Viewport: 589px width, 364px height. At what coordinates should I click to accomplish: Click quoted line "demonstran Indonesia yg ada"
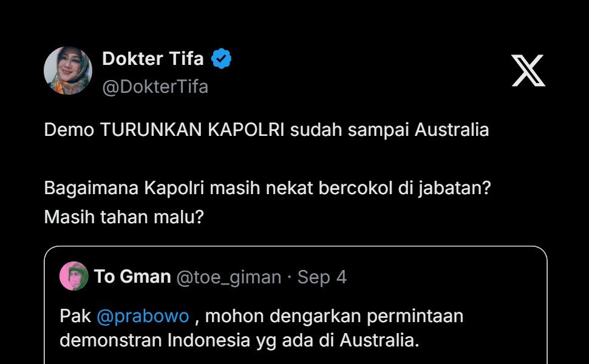[x=239, y=340]
